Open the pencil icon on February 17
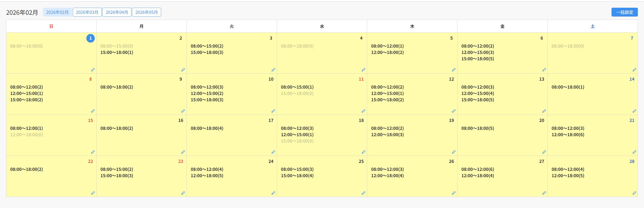This screenshot has width=644, height=208. (273, 152)
